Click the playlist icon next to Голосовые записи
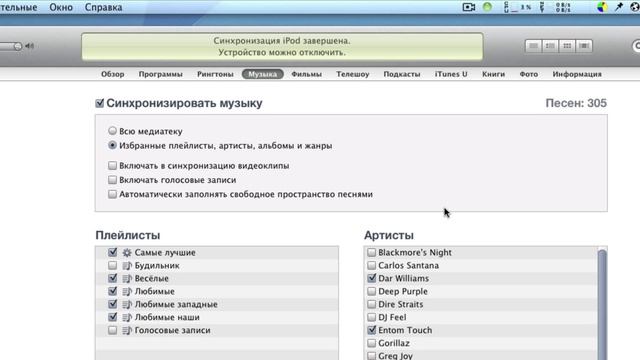The height and width of the screenshot is (360, 640). pyautogui.click(x=127, y=331)
